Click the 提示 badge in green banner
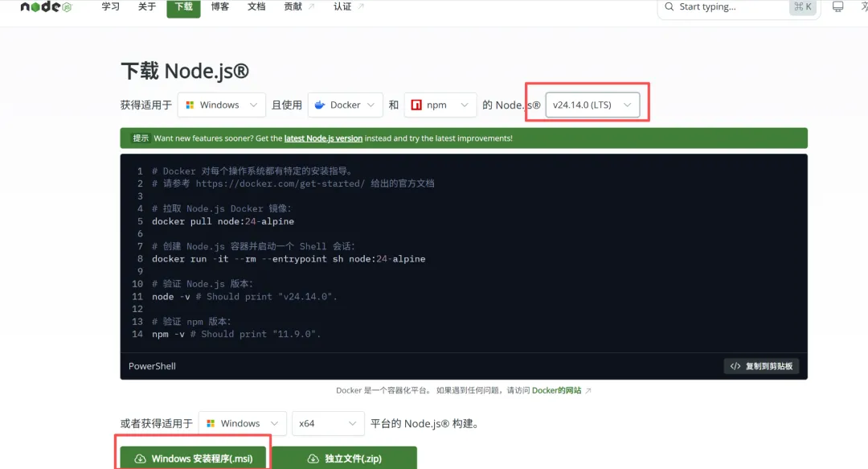The height and width of the screenshot is (469, 868). (141, 138)
